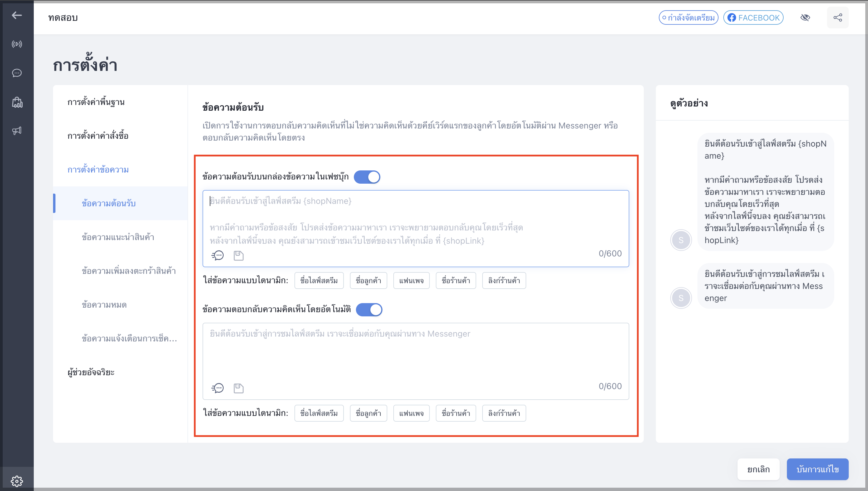Toggle ข้อความตอบกลับความคิดเห็นโดยอัตโนมัติ switch
The height and width of the screenshot is (491, 868).
(369, 309)
